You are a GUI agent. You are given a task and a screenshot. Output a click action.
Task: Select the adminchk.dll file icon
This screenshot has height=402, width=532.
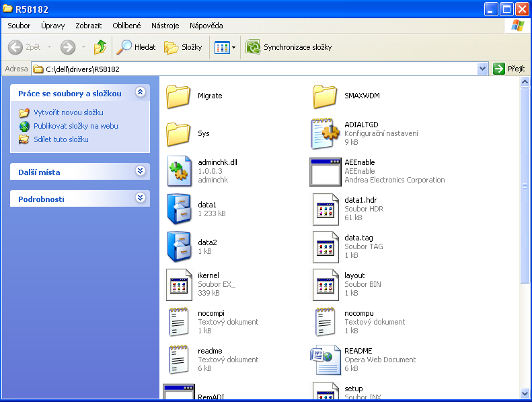(179, 171)
